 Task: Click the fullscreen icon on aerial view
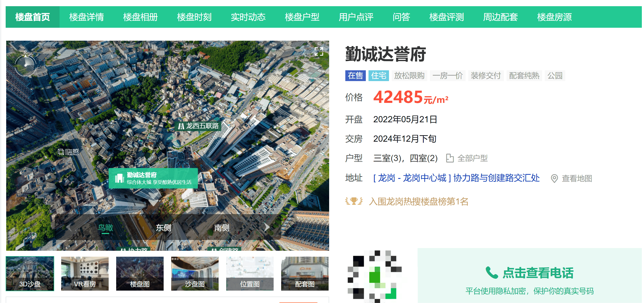click(x=319, y=51)
